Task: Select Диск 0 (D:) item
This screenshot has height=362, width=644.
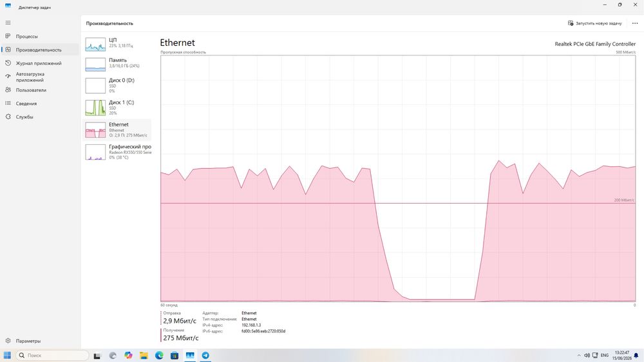Action: click(117, 86)
